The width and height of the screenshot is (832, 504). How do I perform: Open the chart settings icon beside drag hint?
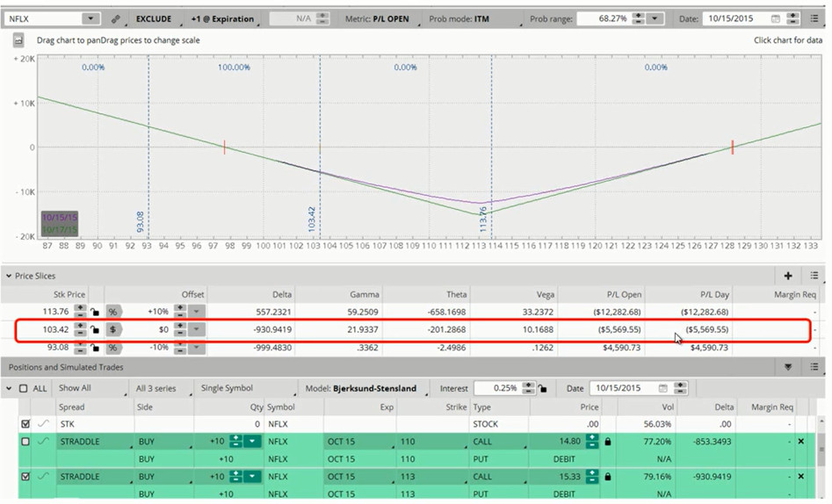pos(18,40)
